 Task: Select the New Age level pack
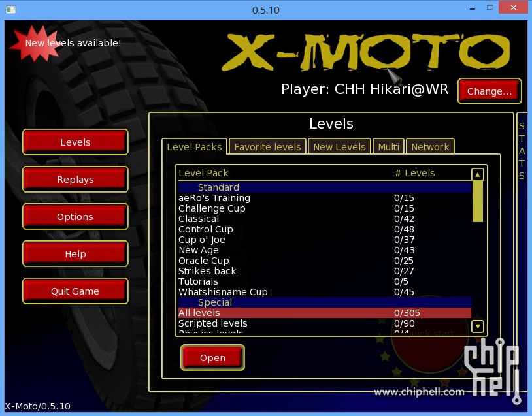tap(325, 250)
